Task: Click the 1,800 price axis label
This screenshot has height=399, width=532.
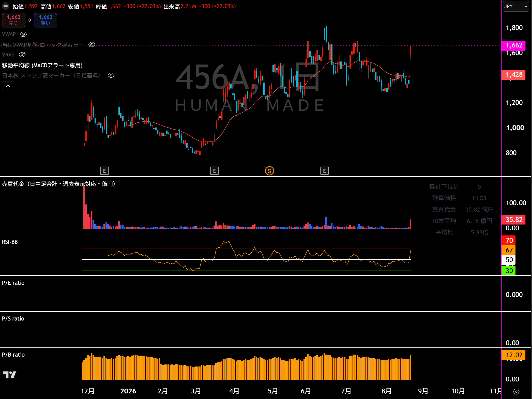Action: pyautogui.click(x=514, y=28)
